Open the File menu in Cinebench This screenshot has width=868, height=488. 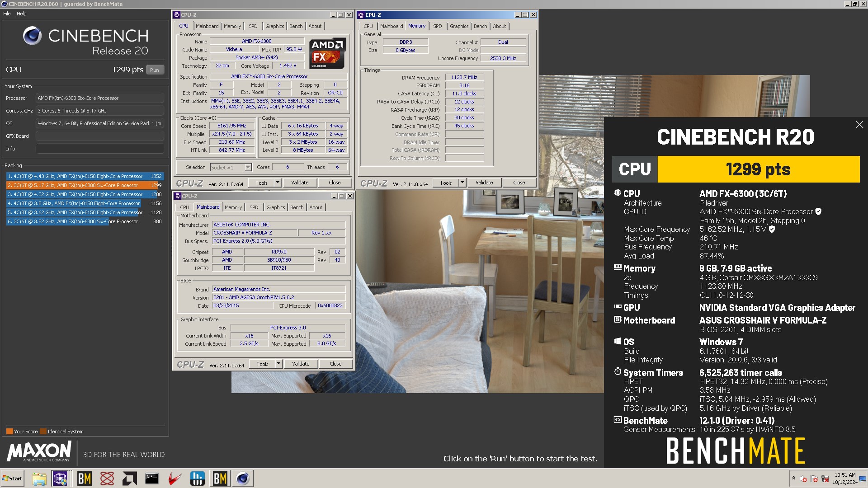click(x=7, y=14)
